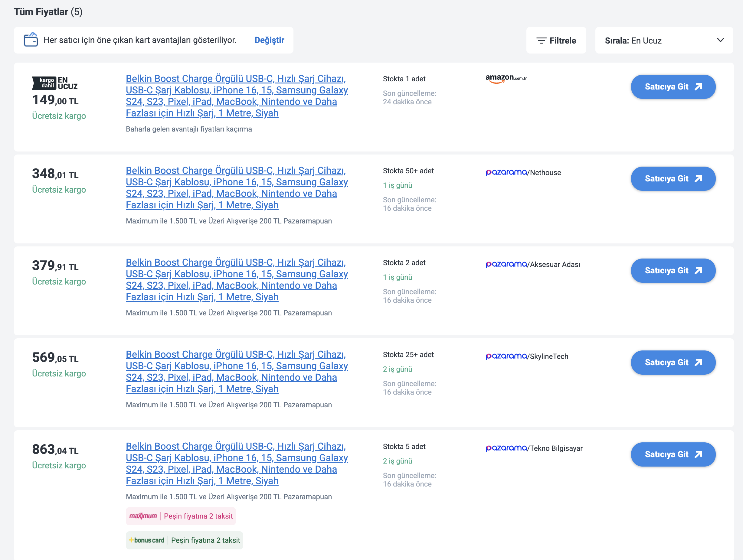The image size is (743, 560).
Task: Go to the SkylineTech seller offer
Action: [x=673, y=363]
